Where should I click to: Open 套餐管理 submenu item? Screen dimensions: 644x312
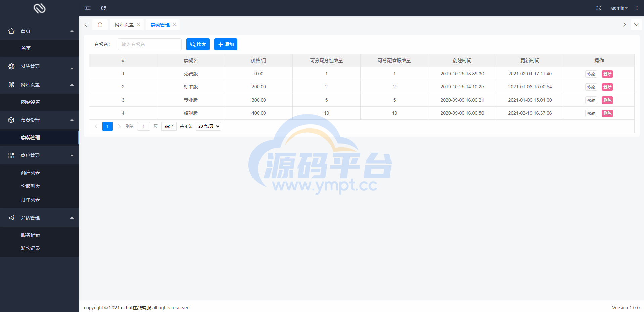click(39, 138)
